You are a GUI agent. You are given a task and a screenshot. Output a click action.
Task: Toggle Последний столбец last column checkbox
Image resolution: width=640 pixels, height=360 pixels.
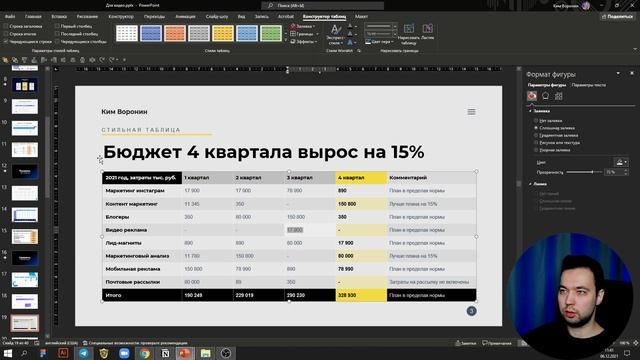coord(57,34)
